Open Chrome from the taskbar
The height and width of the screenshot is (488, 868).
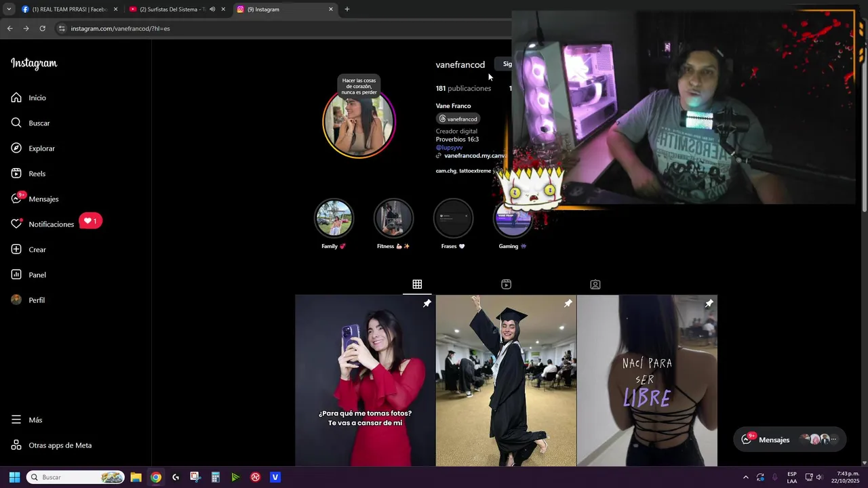pos(156,477)
